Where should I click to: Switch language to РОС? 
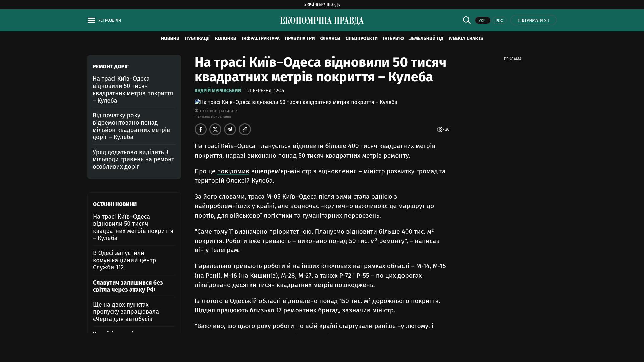click(499, 21)
